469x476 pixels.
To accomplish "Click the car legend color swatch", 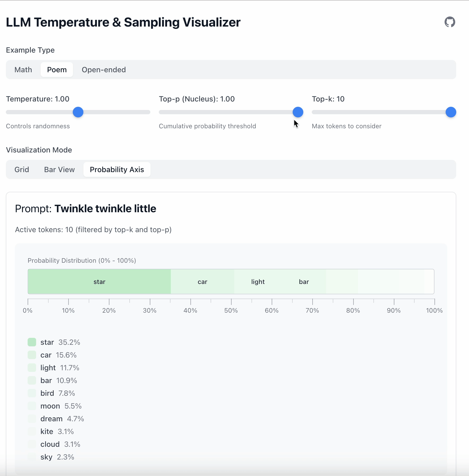I will point(32,355).
